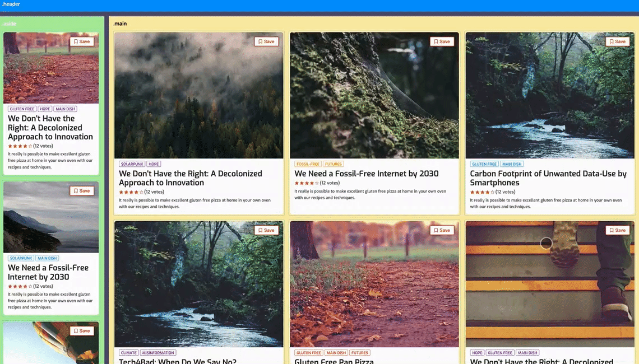Save the Carbon Footprint of Unwanted Data-Use card
The height and width of the screenshot is (364, 639).
(618, 41)
